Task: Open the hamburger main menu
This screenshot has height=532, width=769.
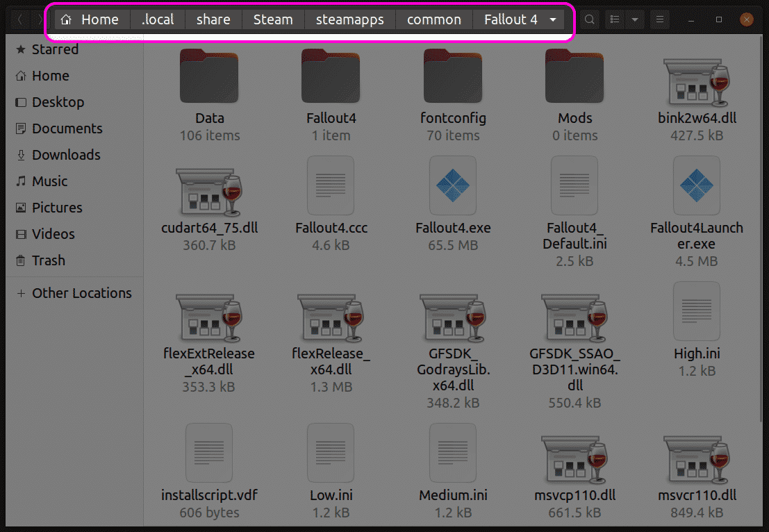Action: tap(660, 19)
